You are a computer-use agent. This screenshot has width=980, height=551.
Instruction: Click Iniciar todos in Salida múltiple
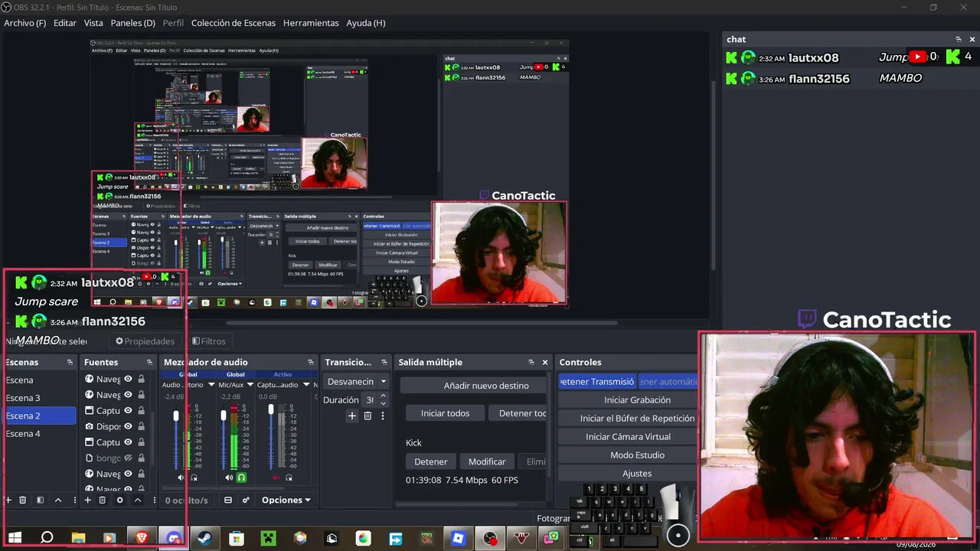(x=446, y=413)
